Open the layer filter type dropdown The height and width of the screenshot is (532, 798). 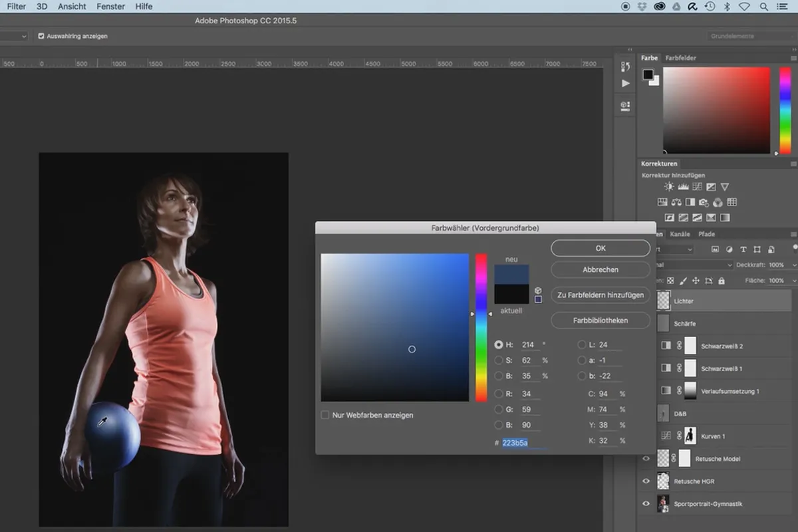675,249
